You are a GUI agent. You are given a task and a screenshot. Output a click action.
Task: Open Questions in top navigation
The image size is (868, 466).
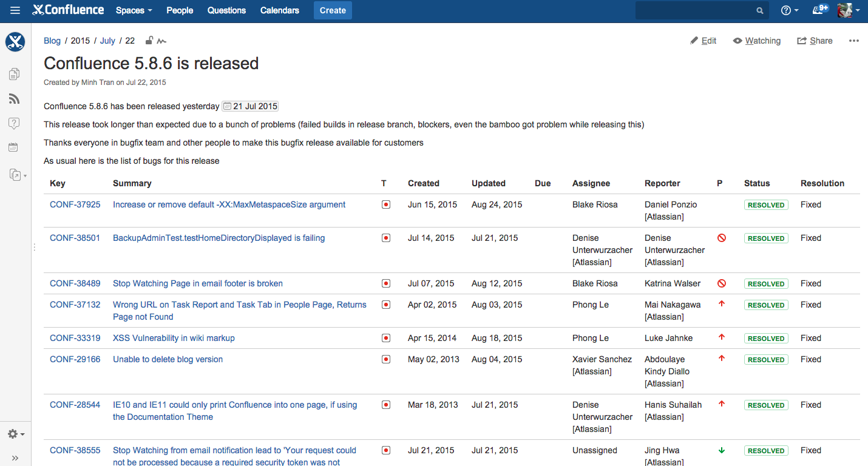(226, 10)
